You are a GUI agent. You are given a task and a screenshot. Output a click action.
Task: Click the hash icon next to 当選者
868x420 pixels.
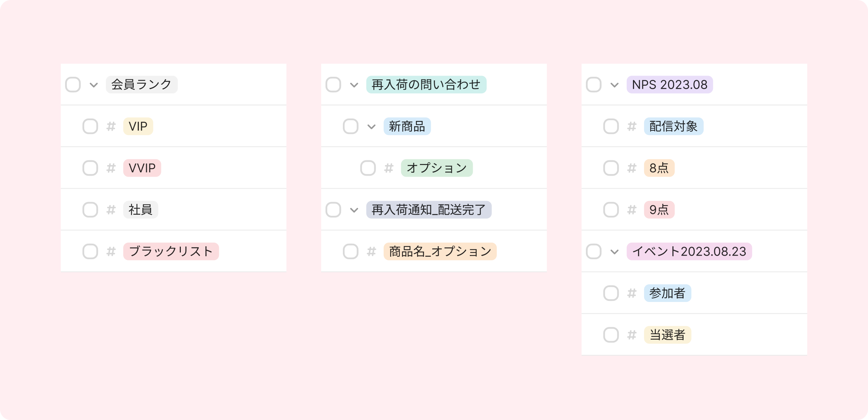632,335
